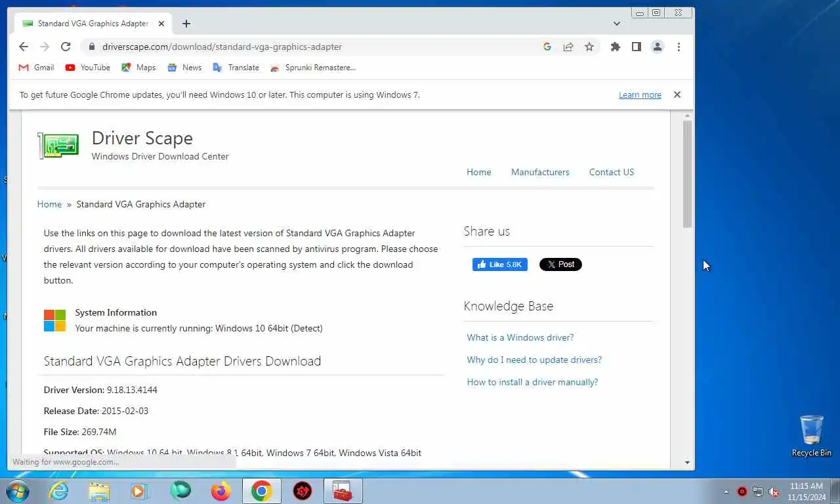Open the Chrome profile avatar
The width and height of the screenshot is (840, 504).
pos(657,47)
